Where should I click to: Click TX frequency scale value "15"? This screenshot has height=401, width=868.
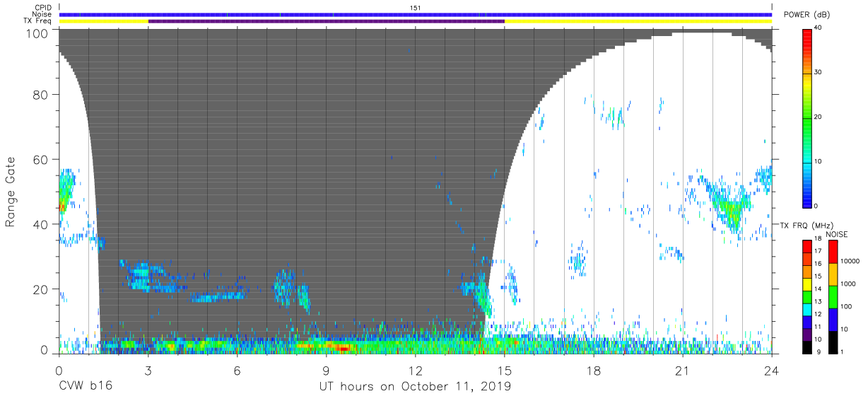819,276
